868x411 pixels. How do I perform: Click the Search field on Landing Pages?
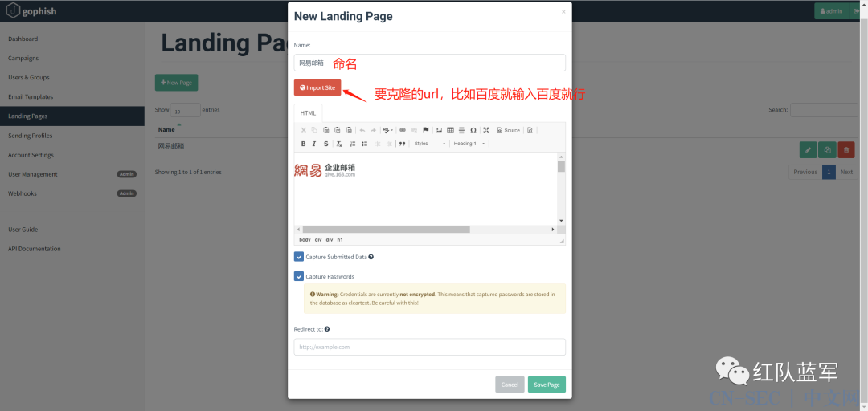pyautogui.click(x=824, y=109)
